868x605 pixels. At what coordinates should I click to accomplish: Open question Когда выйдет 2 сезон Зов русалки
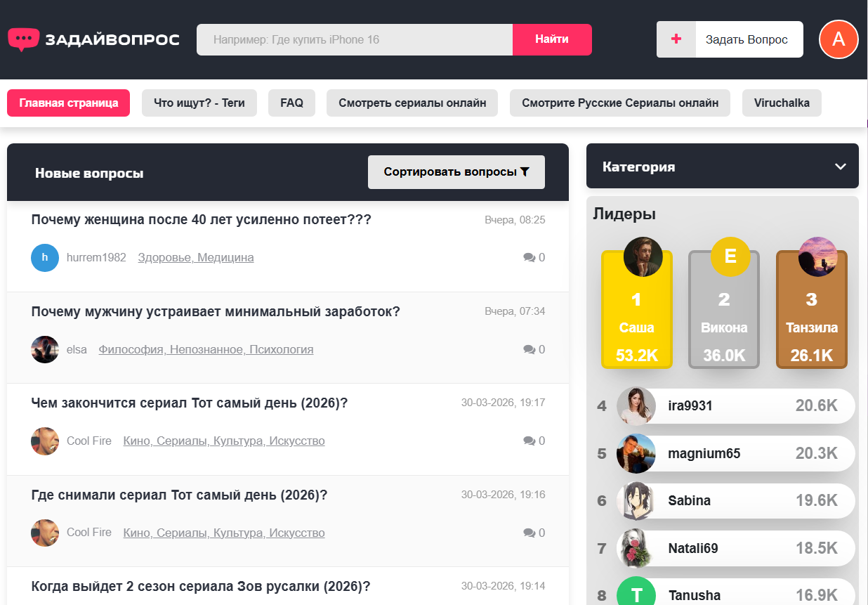pos(201,586)
